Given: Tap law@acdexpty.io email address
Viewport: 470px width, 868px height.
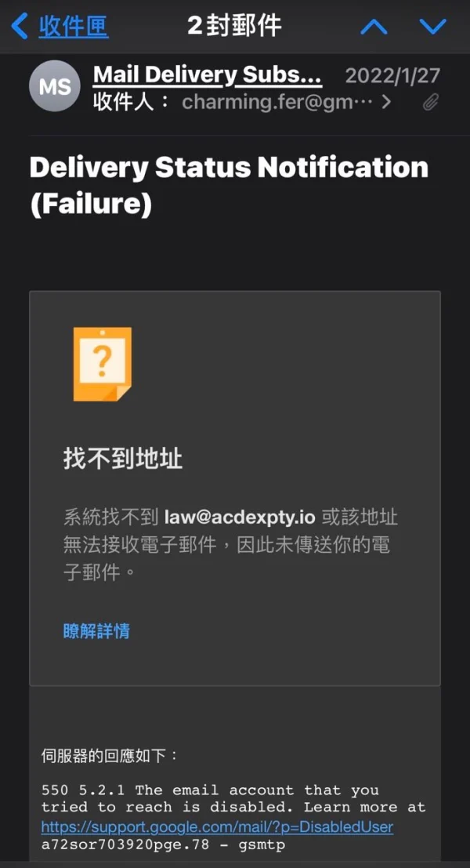Looking at the screenshot, I should 240,518.
